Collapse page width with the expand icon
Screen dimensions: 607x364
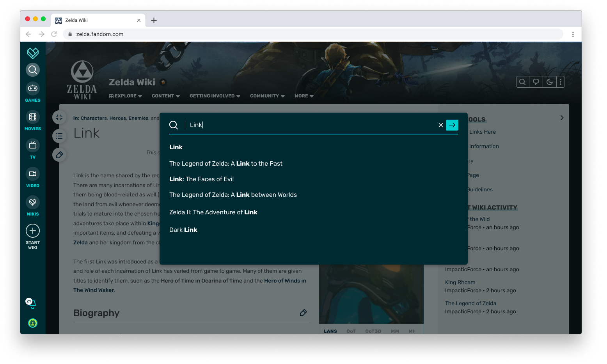pos(59,117)
